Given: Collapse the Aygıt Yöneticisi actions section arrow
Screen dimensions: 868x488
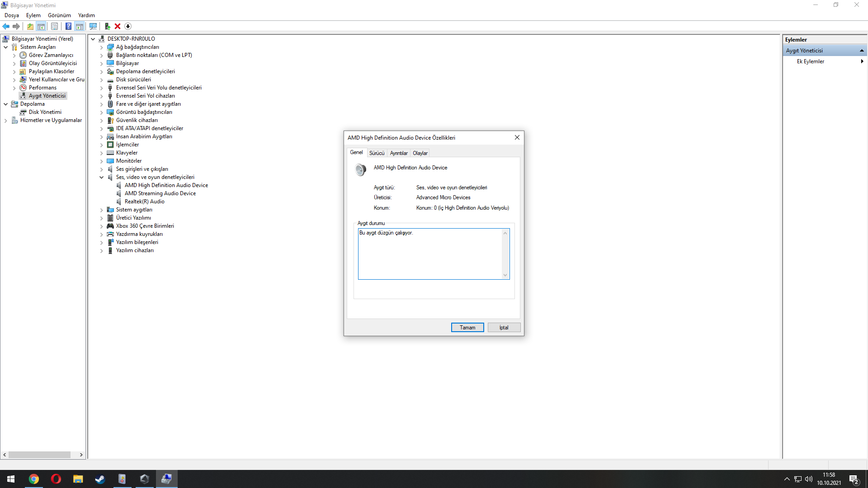Looking at the screenshot, I should pyautogui.click(x=862, y=51).
